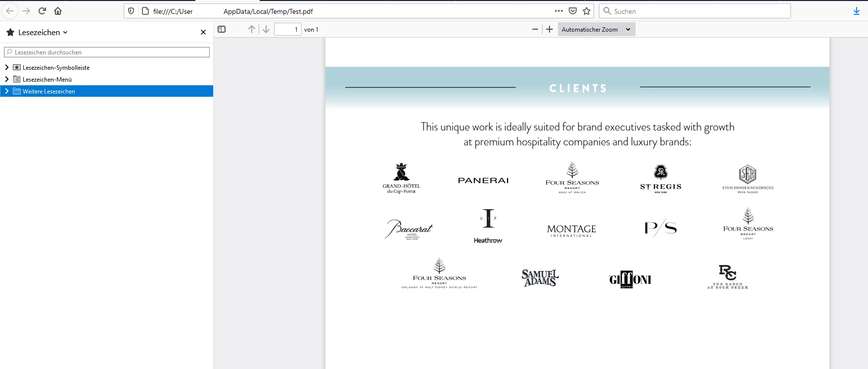Click the PANERAI logo
Image resolution: width=868 pixels, height=369 pixels.
click(x=483, y=181)
